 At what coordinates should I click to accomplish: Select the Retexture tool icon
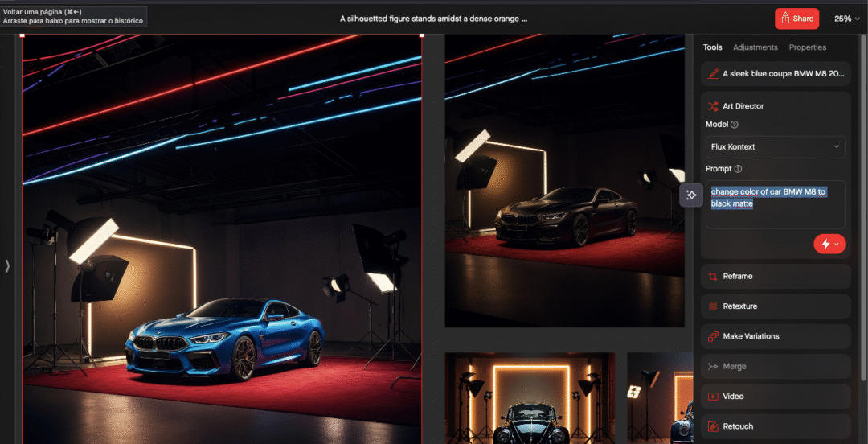(x=713, y=306)
